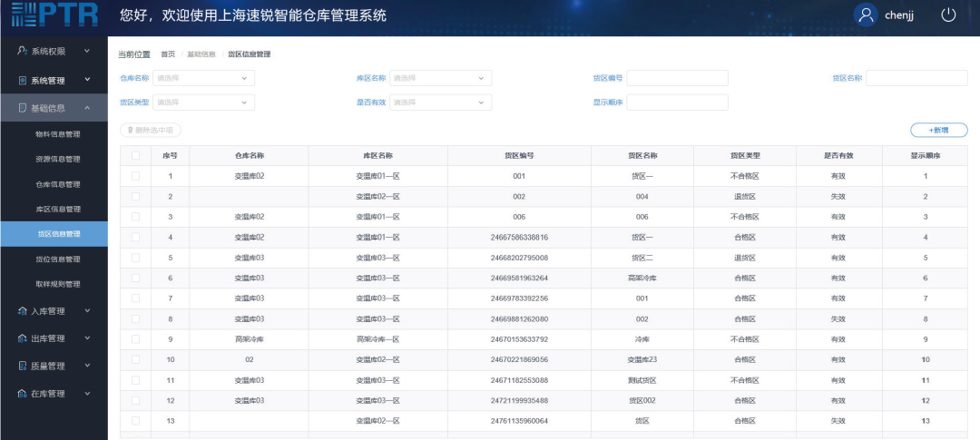The width and height of the screenshot is (980, 440).
Task: Open the 库区名称 dropdown filter
Action: pos(441,78)
